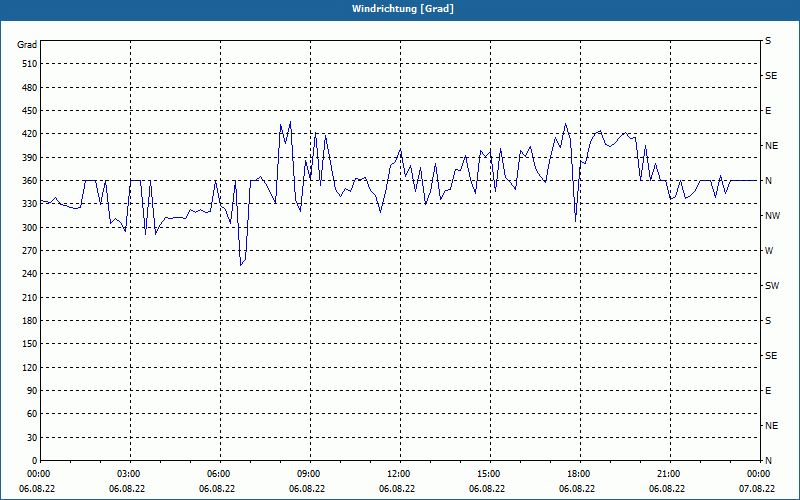This screenshot has height=500, width=800.
Task: Select the N compass label at the 360 gridline
Action: [x=768, y=181]
